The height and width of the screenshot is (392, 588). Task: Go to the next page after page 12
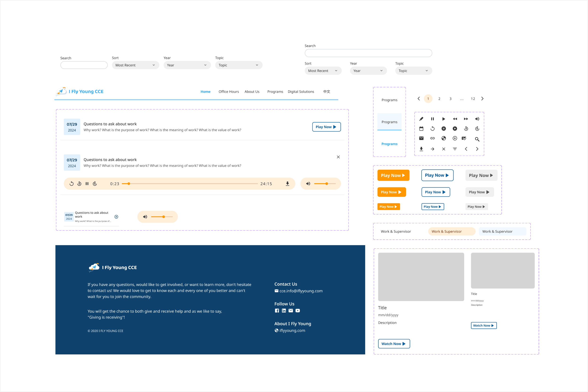pyautogui.click(x=482, y=98)
